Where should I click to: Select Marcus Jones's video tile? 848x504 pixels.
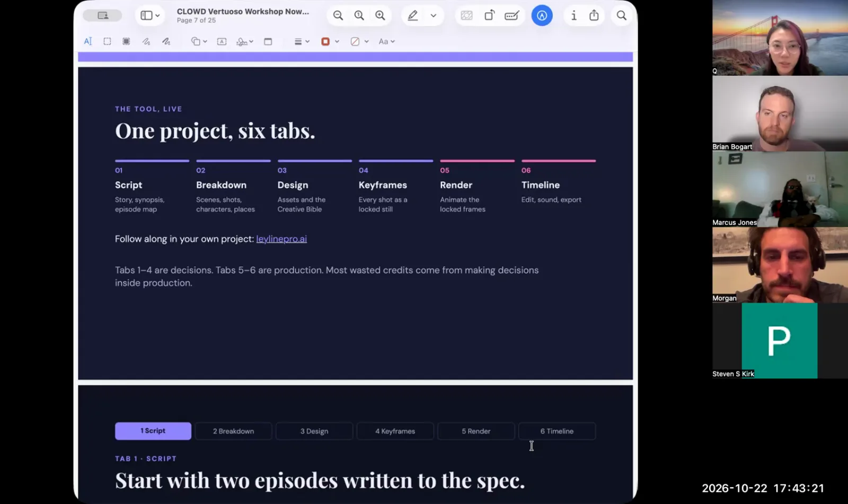(x=780, y=189)
